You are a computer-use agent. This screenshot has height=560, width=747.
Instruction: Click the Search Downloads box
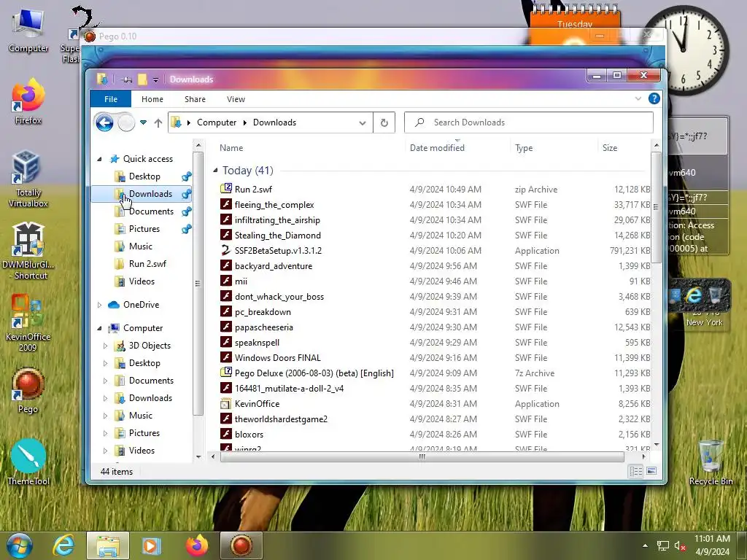pyautogui.click(x=529, y=122)
